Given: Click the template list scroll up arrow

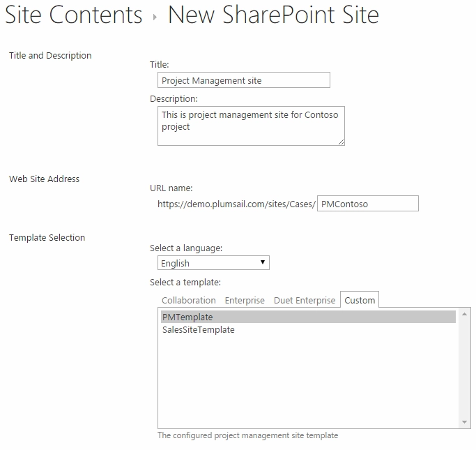Looking at the screenshot, I should tap(464, 314).
